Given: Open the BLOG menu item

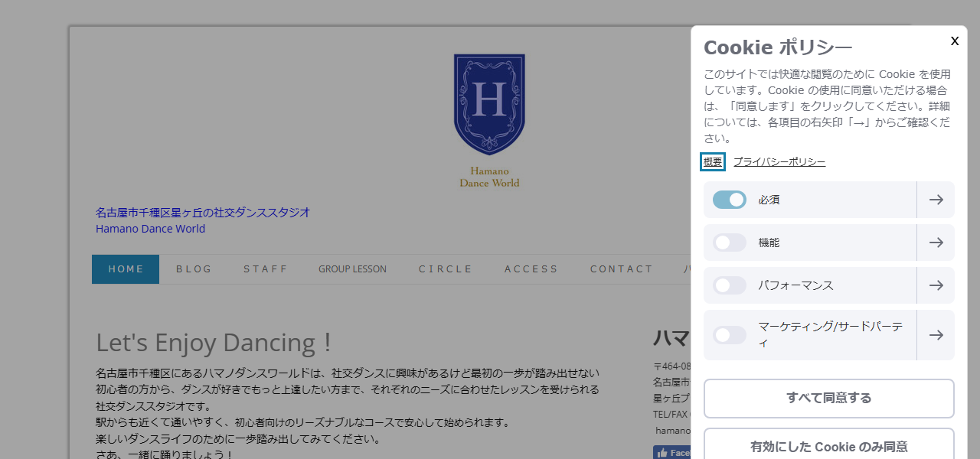Looking at the screenshot, I should tap(194, 269).
